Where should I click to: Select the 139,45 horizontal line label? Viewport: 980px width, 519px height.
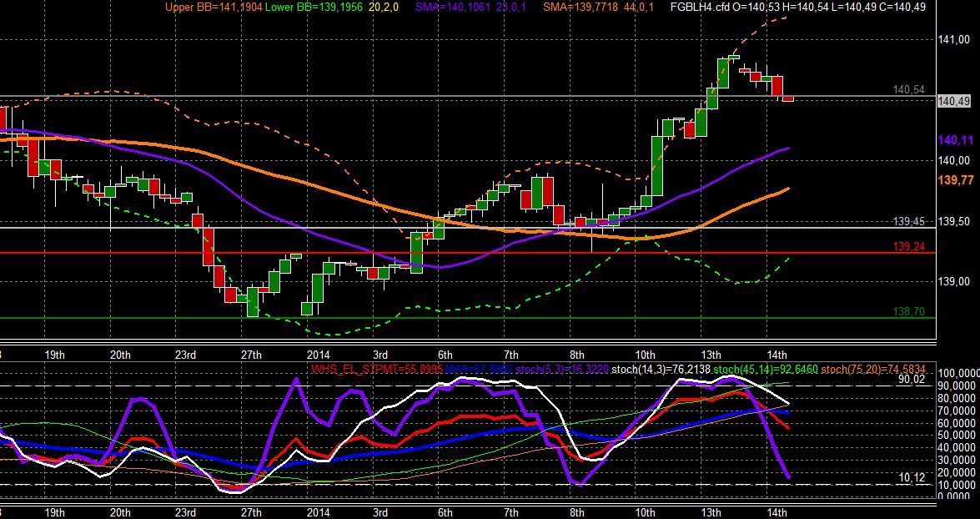click(909, 221)
